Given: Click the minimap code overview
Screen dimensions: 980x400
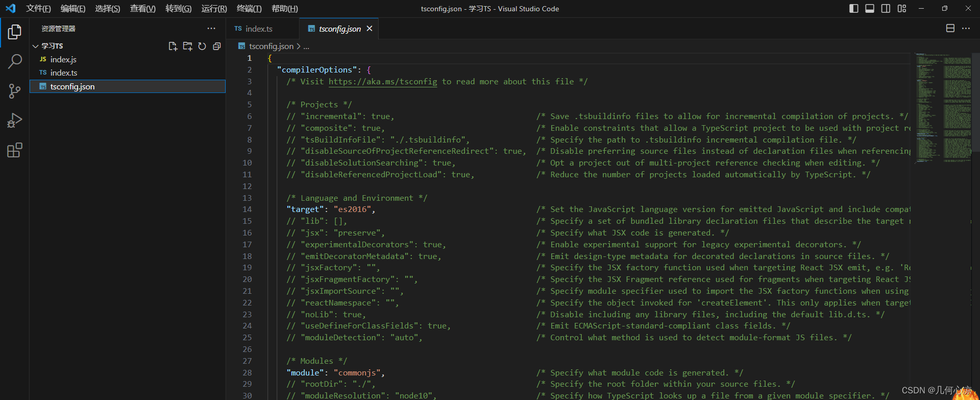Looking at the screenshot, I should (943, 107).
